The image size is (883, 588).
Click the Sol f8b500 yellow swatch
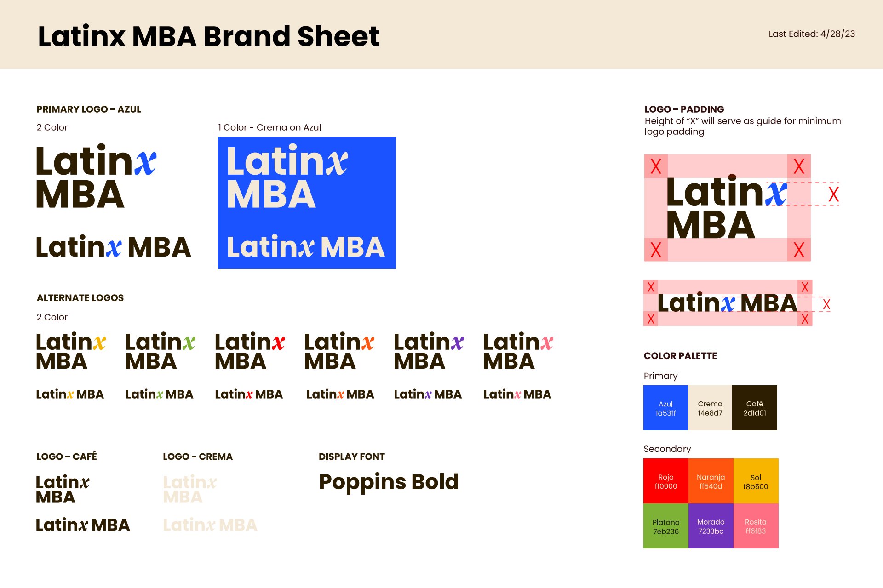[x=756, y=481]
